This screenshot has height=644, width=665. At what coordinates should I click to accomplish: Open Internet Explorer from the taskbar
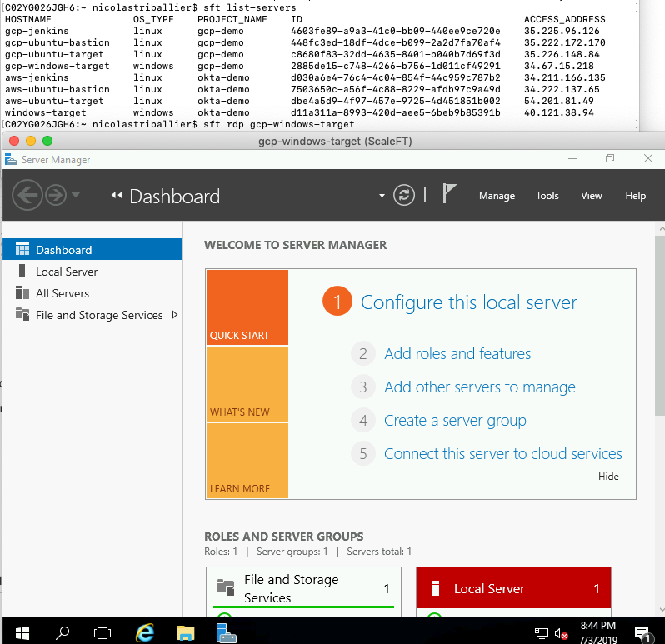point(144,632)
